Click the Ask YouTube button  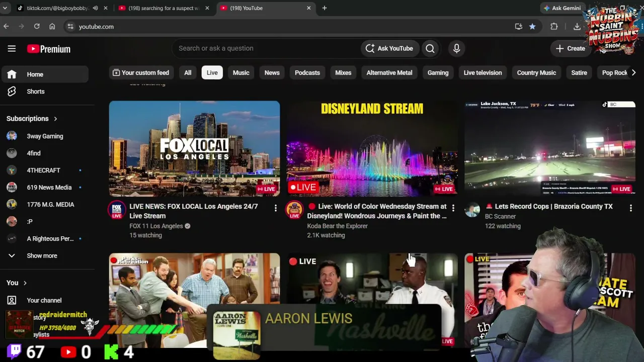pos(389,48)
